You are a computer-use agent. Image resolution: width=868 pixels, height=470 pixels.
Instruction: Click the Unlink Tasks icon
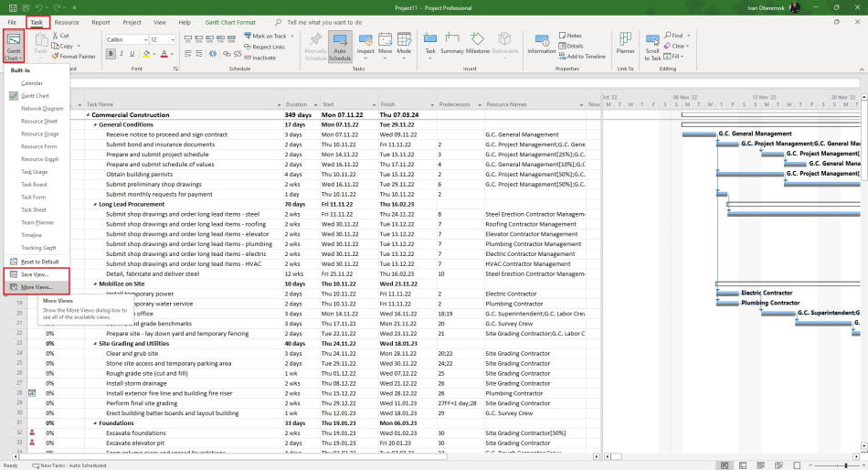[237, 54]
